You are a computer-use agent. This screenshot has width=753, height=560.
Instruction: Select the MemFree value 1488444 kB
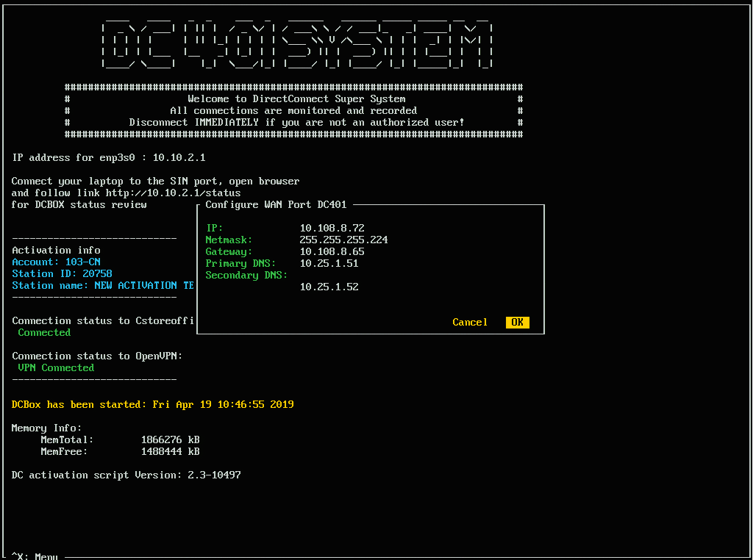coord(170,451)
